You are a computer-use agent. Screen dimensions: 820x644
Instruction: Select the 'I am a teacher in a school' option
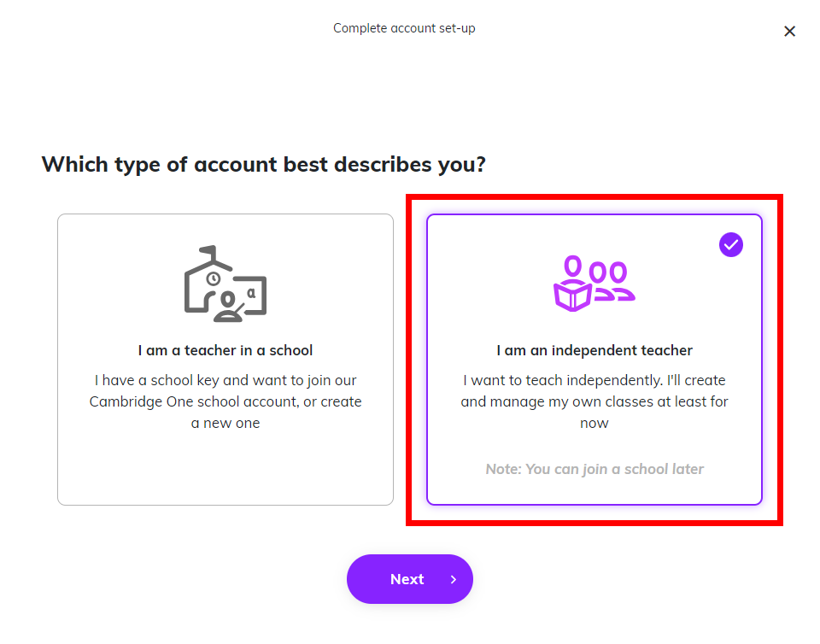click(x=225, y=359)
